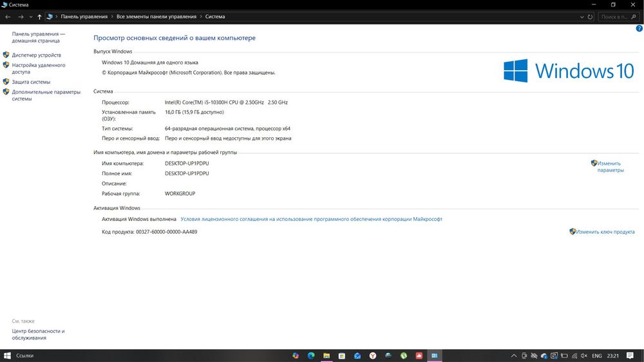Image resolution: width=644 pixels, height=362 pixels.
Task: Open 'Все элементы панели управления' breadcrumb
Action: (x=156, y=17)
